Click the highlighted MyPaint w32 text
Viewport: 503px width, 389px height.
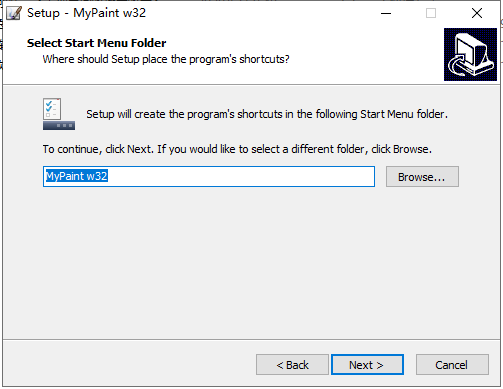77,176
